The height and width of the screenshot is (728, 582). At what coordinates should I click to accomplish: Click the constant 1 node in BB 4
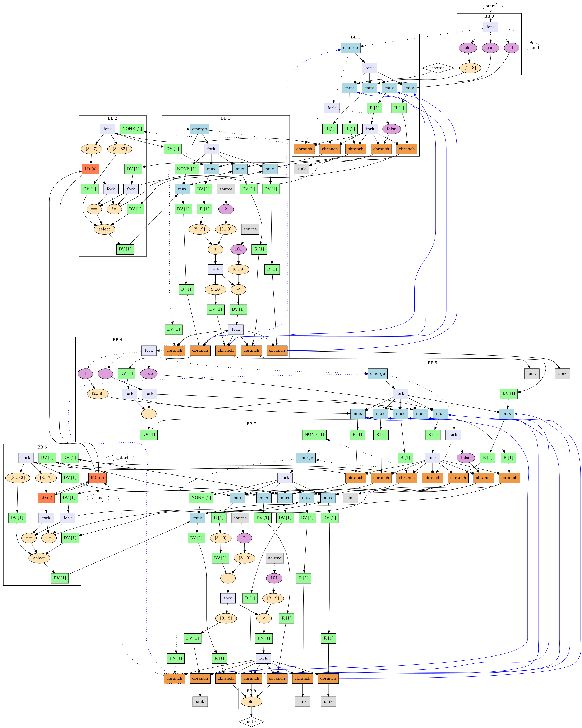click(x=85, y=374)
